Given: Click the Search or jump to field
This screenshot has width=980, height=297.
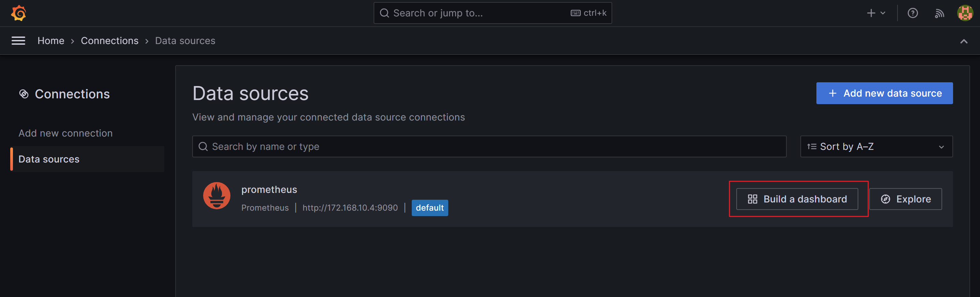Looking at the screenshot, I should pos(493,13).
